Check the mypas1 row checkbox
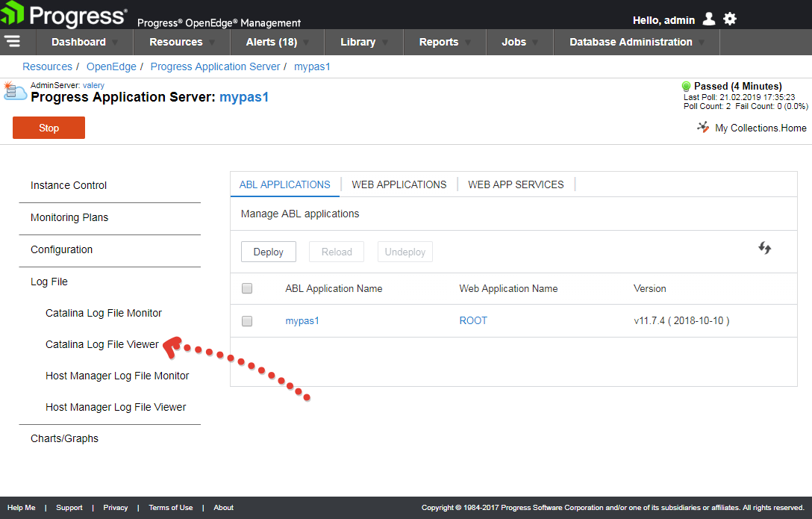This screenshot has width=812, height=519. (247, 321)
